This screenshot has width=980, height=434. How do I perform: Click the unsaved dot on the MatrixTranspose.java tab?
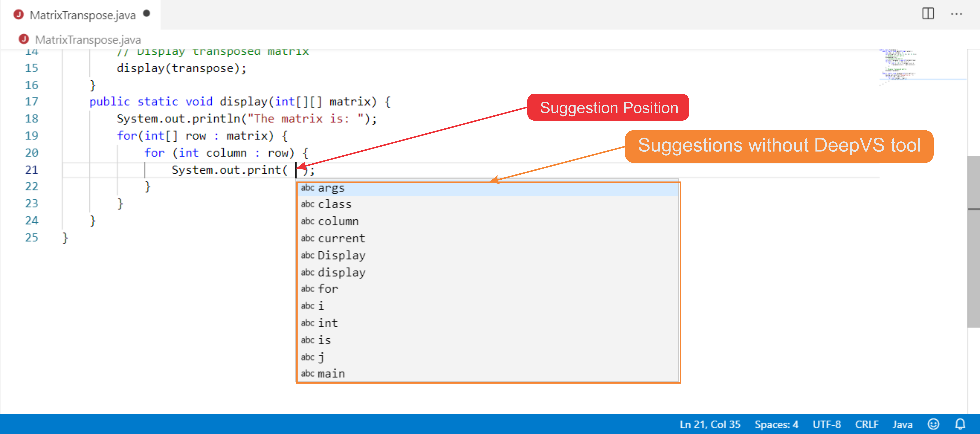[x=147, y=14]
